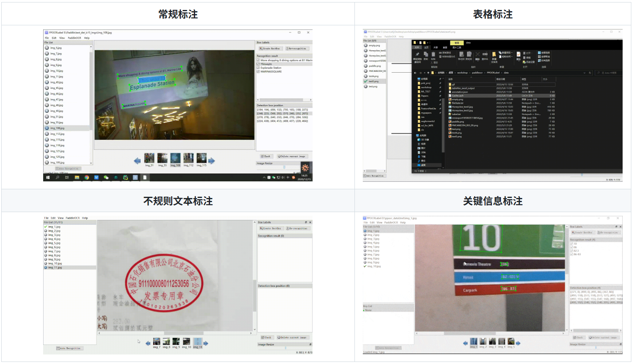Adjust Image Resize slider in 不规则文本标注 window

[x=285, y=348]
